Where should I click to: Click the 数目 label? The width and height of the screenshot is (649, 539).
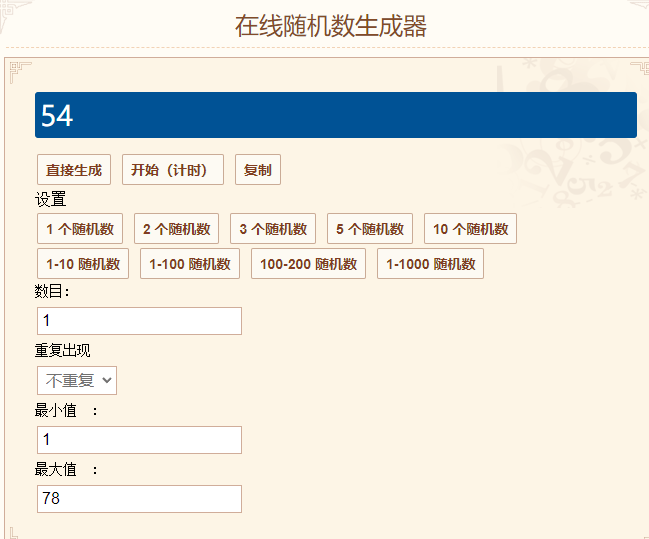[52, 291]
